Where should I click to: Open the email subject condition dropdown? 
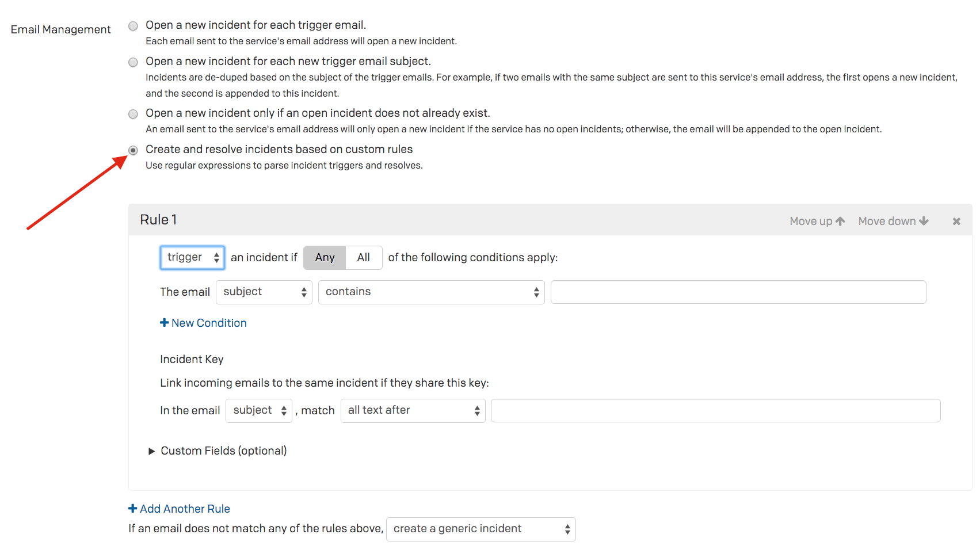(264, 292)
